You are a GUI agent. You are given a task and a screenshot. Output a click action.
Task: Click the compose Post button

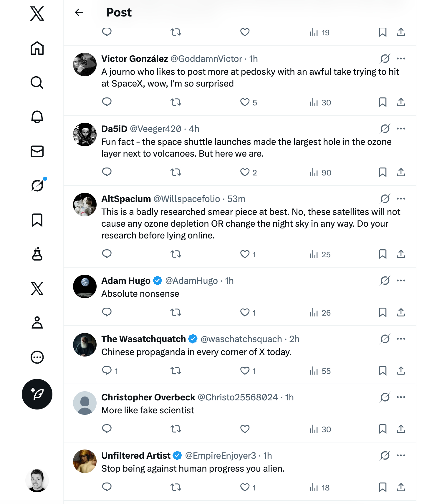coord(37,394)
